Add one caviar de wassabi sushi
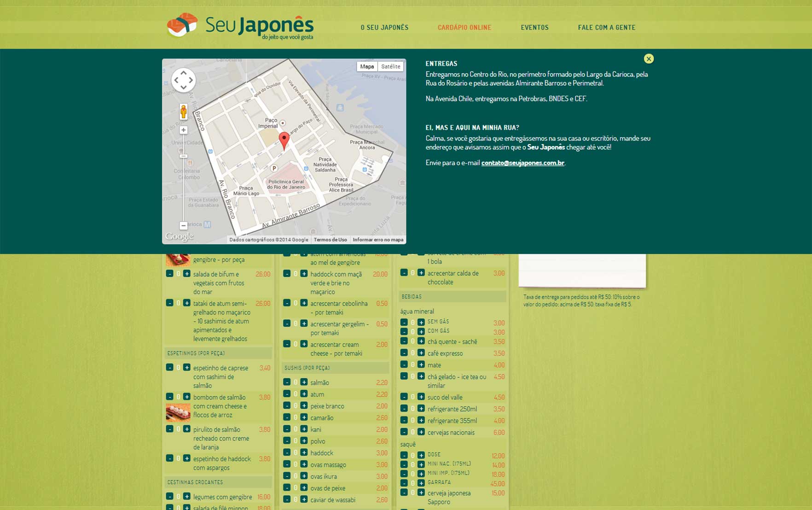The image size is (812, 510). [x=304, y=499]
